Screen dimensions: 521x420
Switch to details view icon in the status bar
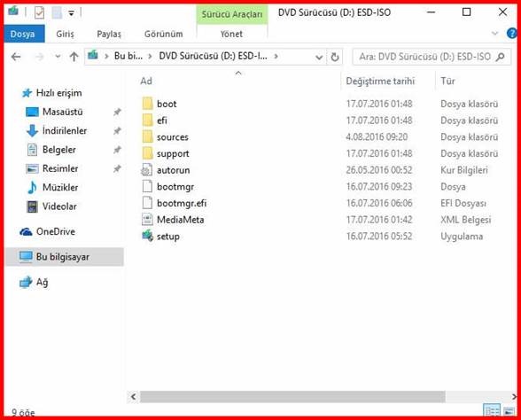point(491,410)
